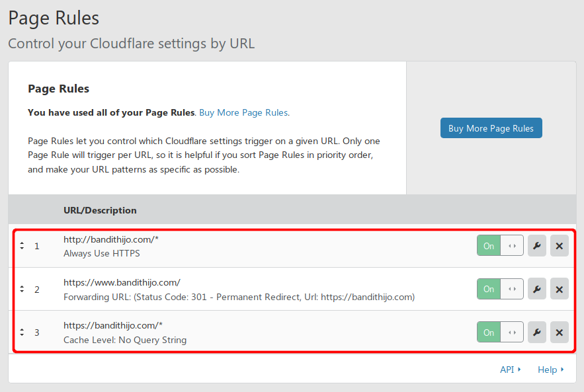
Task: Follow the Buy More Page Rules text link
Action: [x=243, y=112]
